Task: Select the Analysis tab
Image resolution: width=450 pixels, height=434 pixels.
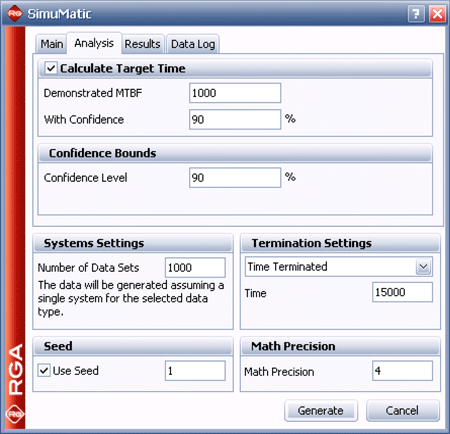Action: [94, 43]
